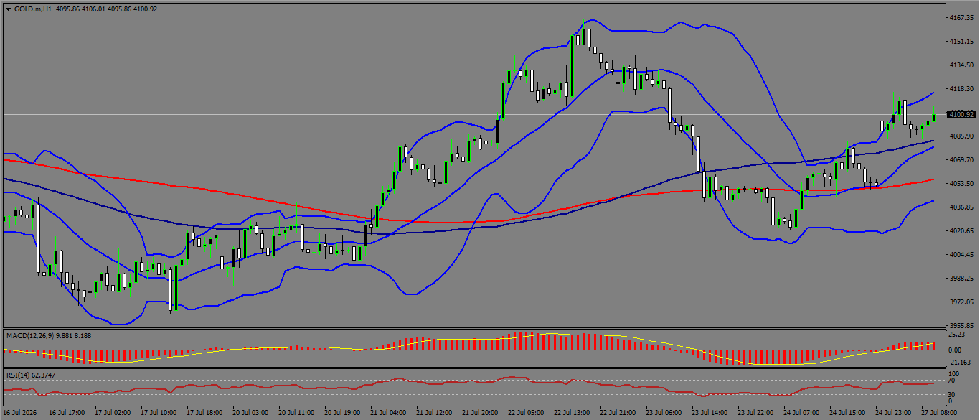Select the 21 Jul 04:00 time label
Image resolution: width=980 pixels, height=420 pixels.
coord(387,414)
